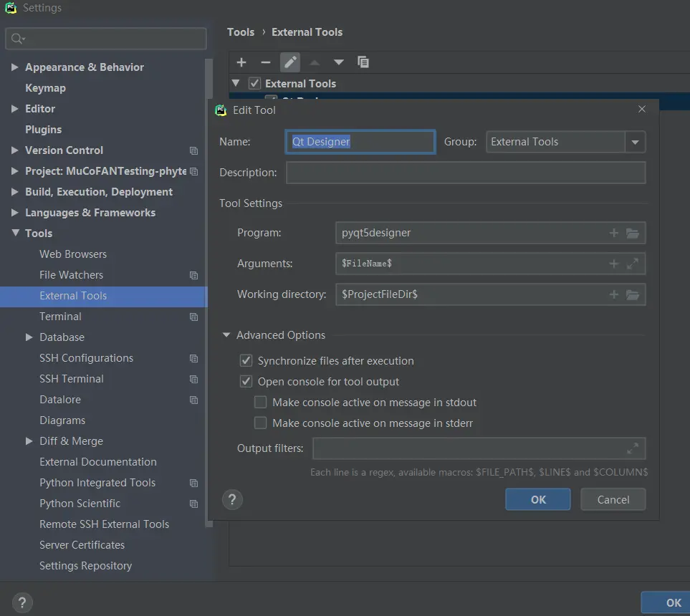Expand the Editor settings node
The image size is (690, 616).
[14, 109]
